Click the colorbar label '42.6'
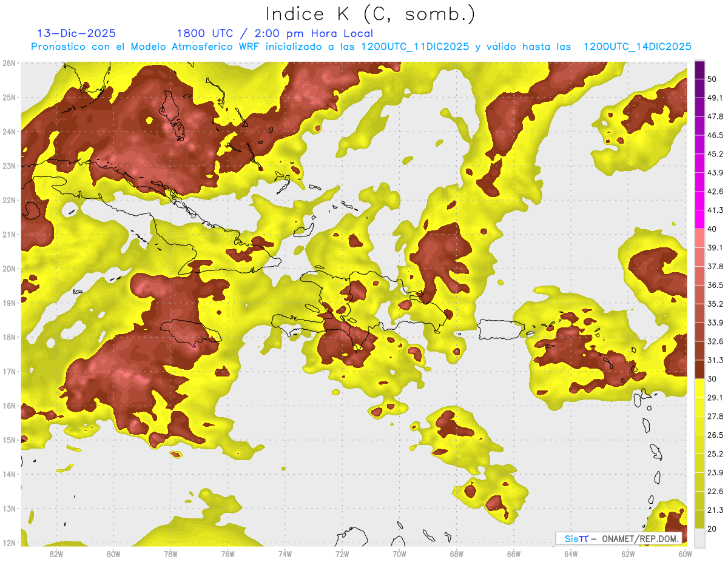Viewport: 728px width, 562px height. coord(715,192)
